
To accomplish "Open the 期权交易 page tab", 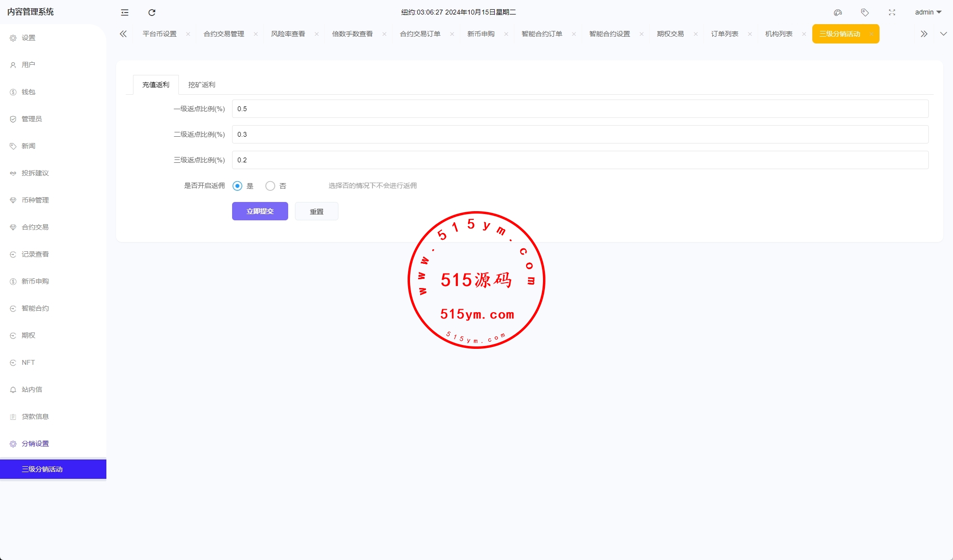I will pos(670,34).
